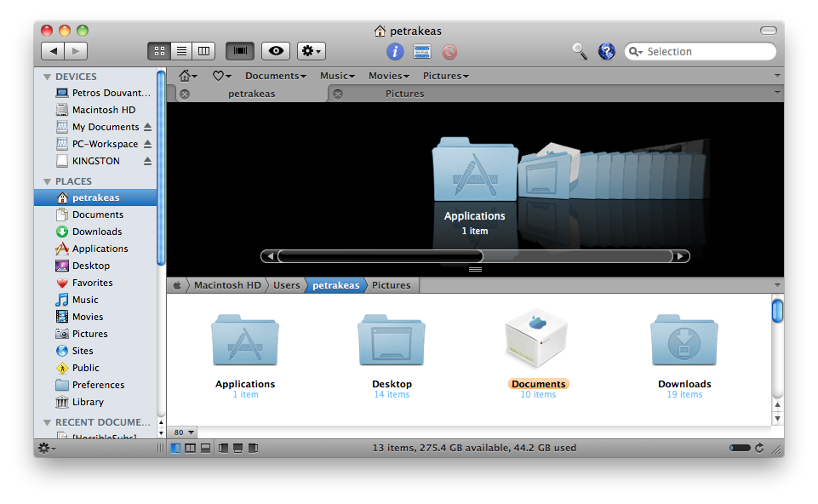The height and width of the screenshot is (504, 818).
Task: Eject the KINGSTON drive
Action: pos(147,161)
